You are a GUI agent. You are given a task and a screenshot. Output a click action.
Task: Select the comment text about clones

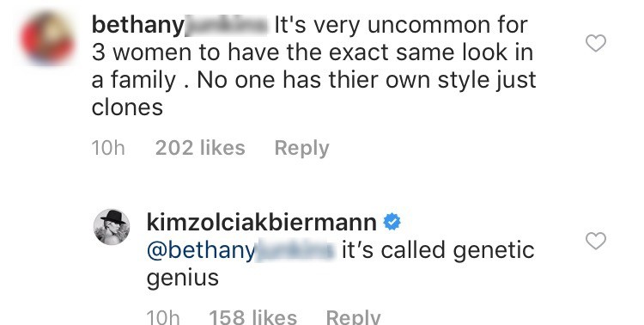tap(313, 66)
